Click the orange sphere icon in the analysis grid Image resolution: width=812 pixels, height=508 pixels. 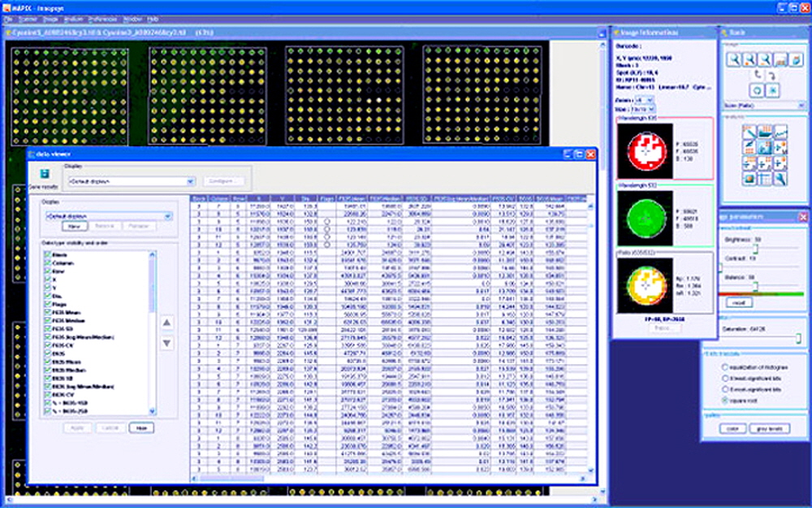(x=749, y=180)
